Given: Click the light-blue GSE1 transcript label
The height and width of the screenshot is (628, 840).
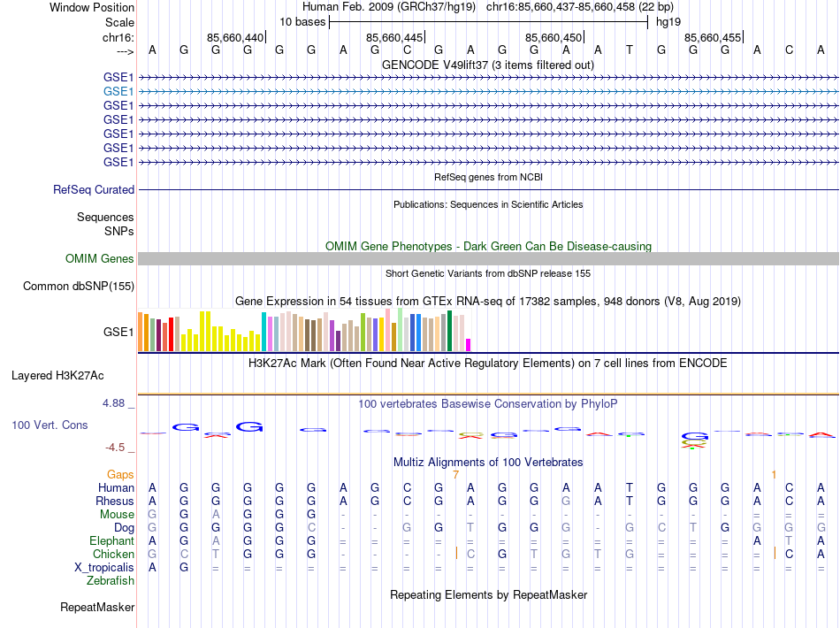Looking at the screenshot, I should click(x=118, y=91).
